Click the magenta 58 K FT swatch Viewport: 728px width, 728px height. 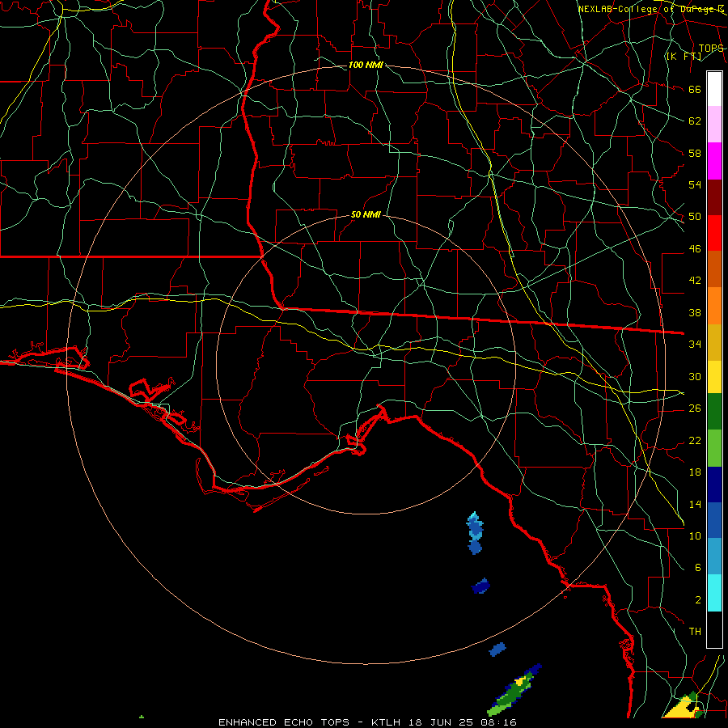point(714,161)
